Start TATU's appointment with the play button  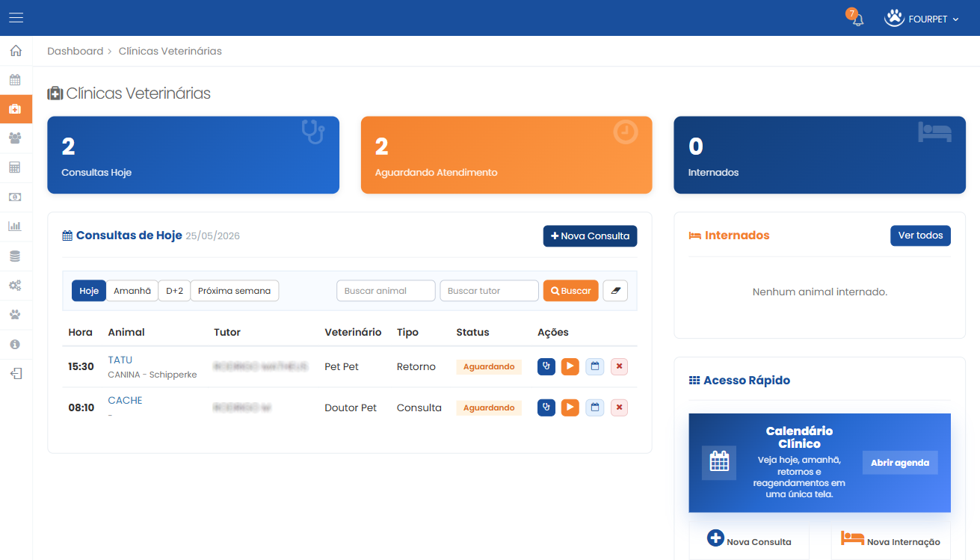[x=570, y=367]
